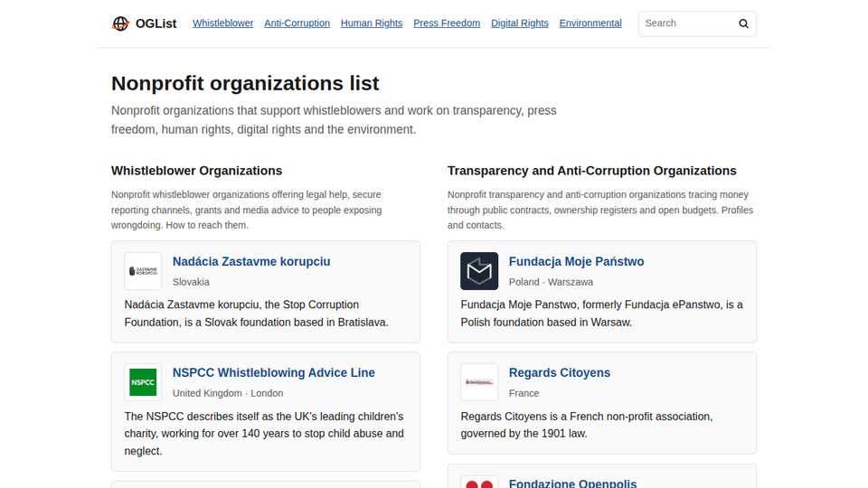Click the OGList site name
Image resolution: width=868 pixels, height=488 pixels.
156,23
